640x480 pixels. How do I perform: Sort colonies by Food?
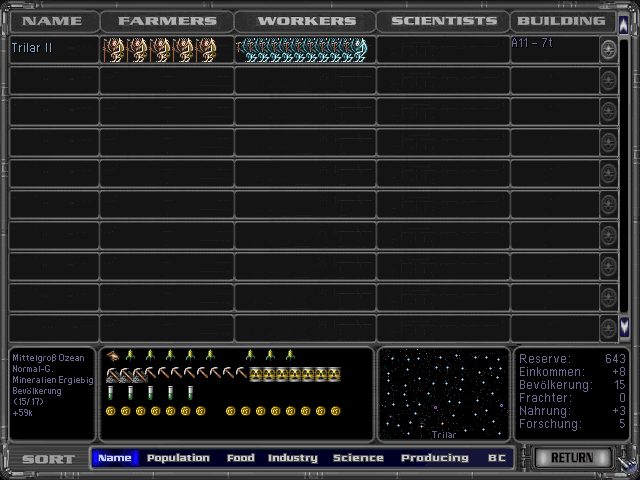240,458
